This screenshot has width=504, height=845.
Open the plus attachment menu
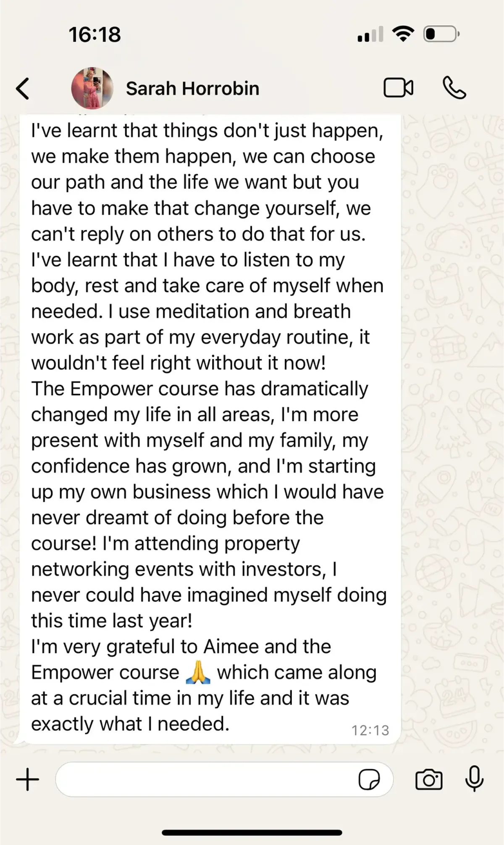tap(28, 779)
